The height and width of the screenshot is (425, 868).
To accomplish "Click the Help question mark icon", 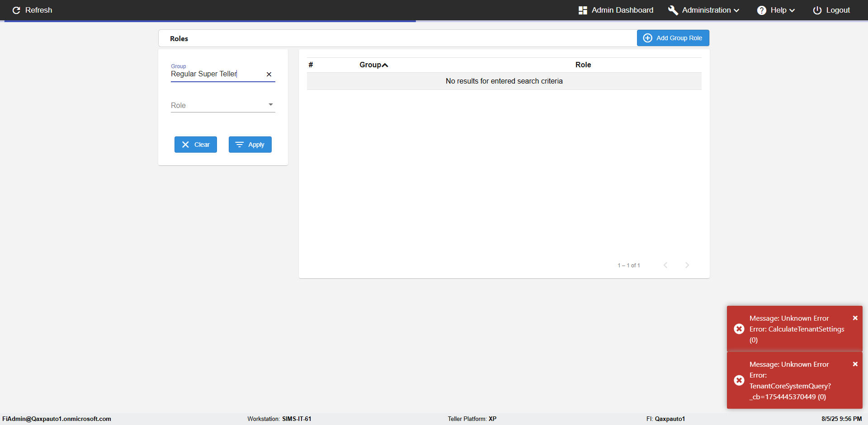I will pyautogui.click(x=762, y=10).
